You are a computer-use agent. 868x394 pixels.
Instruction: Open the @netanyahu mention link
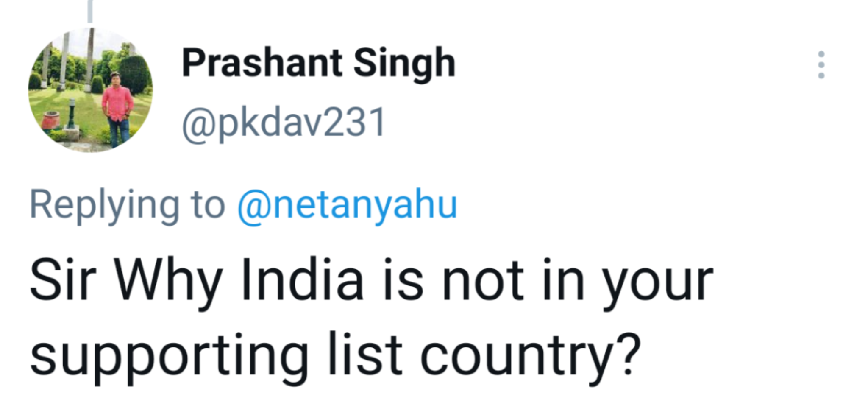point(347,205)
